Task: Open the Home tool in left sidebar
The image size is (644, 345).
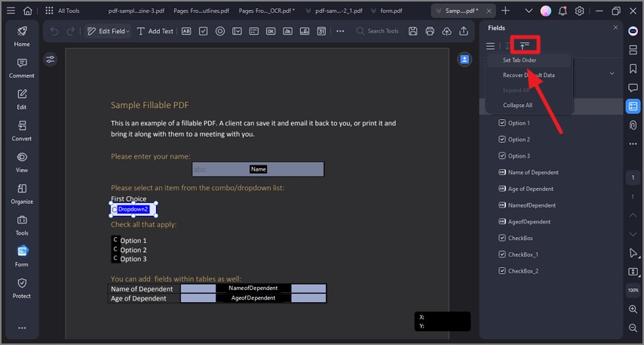Action: 22,36
